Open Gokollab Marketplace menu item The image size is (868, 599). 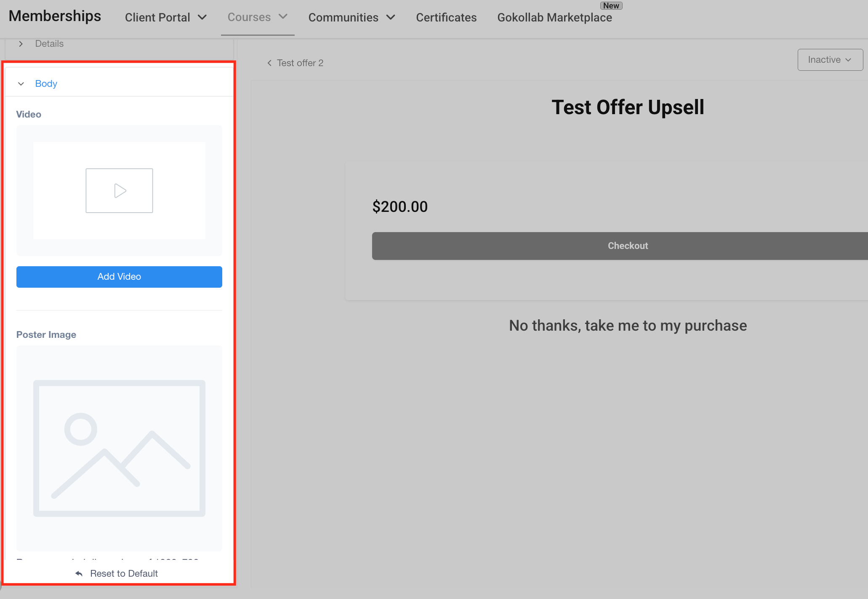[554, 18]
